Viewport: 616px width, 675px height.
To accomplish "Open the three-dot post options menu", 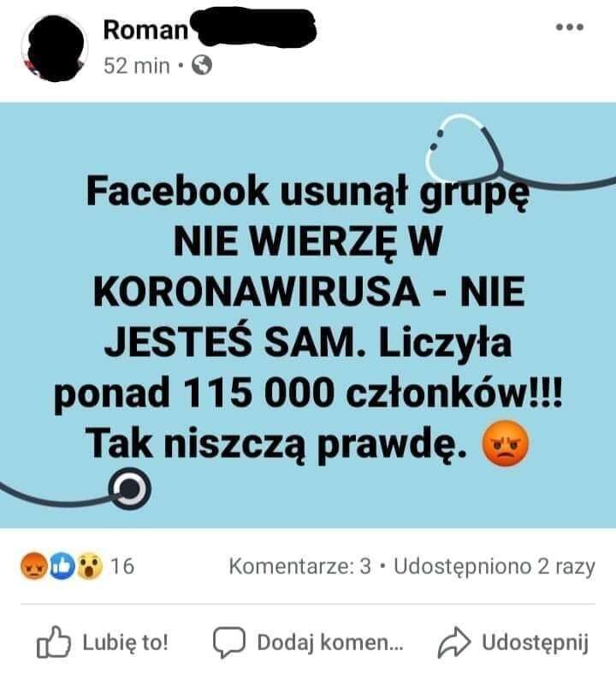I will point(569,27).
